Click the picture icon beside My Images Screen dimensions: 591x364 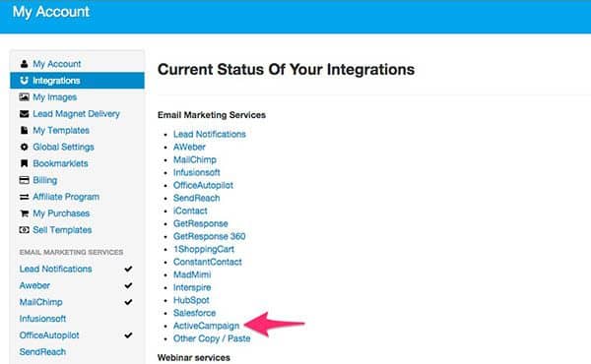(24, 97)
